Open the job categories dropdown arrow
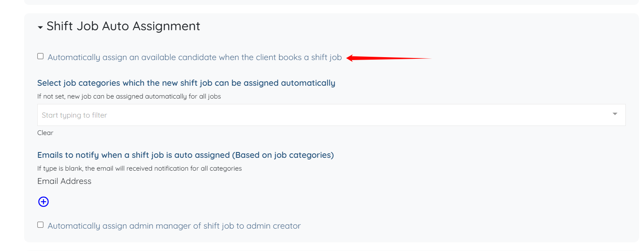This screenshot has height=251, width=644. 615,114
